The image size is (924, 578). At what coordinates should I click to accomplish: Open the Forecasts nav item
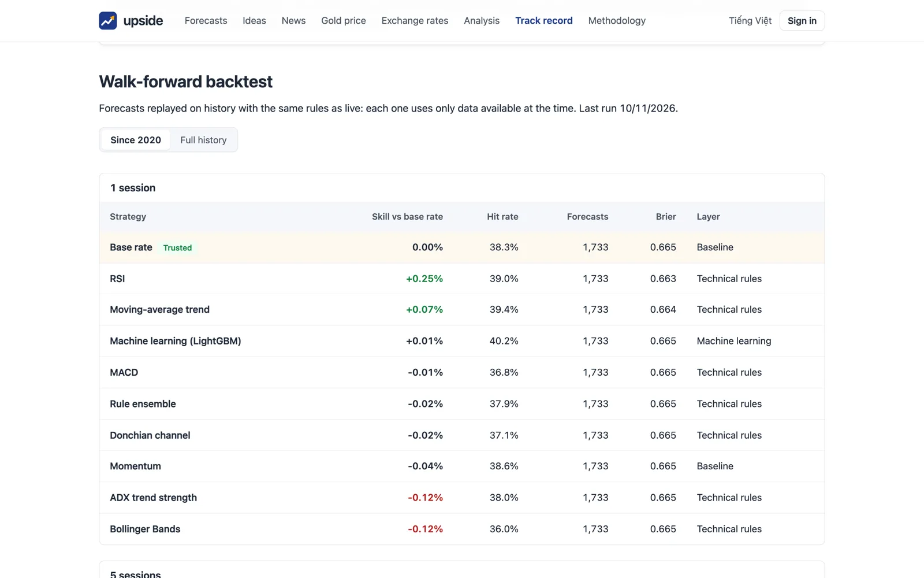click(206, 21)
